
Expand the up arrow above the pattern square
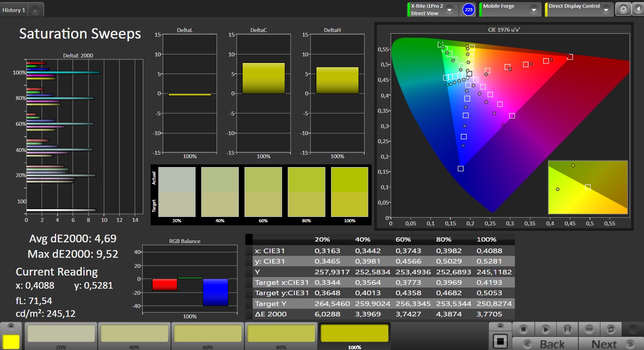[x=500, y=326]
